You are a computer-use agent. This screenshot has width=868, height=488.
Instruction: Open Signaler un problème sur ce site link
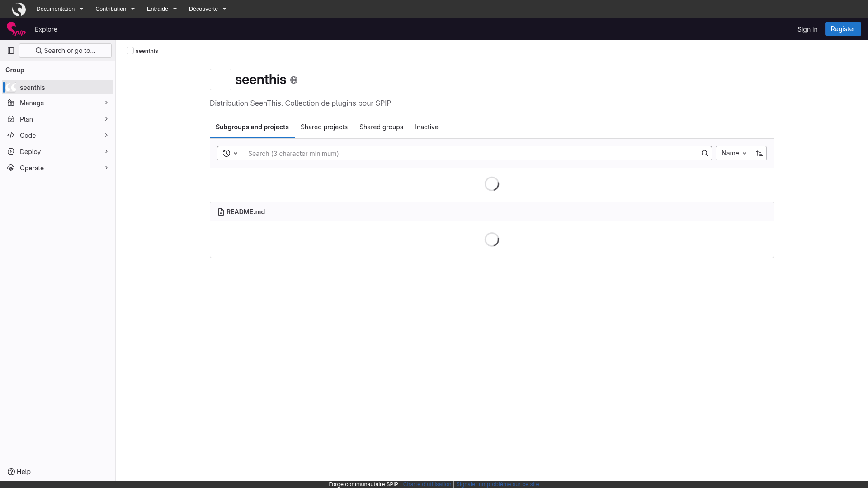tap(497, 484)
